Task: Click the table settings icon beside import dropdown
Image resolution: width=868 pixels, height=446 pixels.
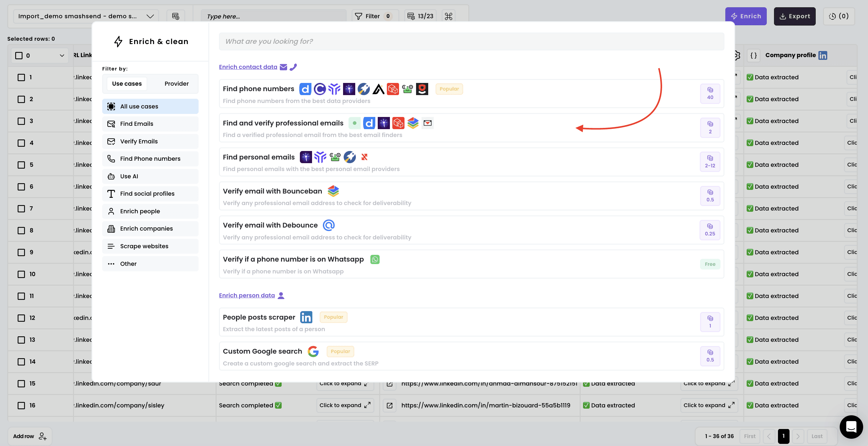Action: [x=175, y=16]
